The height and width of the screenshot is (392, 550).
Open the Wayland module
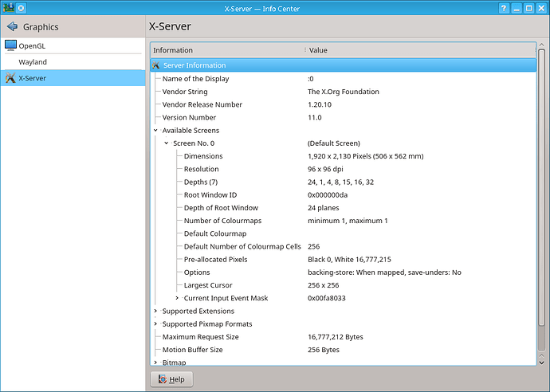click(x=73, y=62)
